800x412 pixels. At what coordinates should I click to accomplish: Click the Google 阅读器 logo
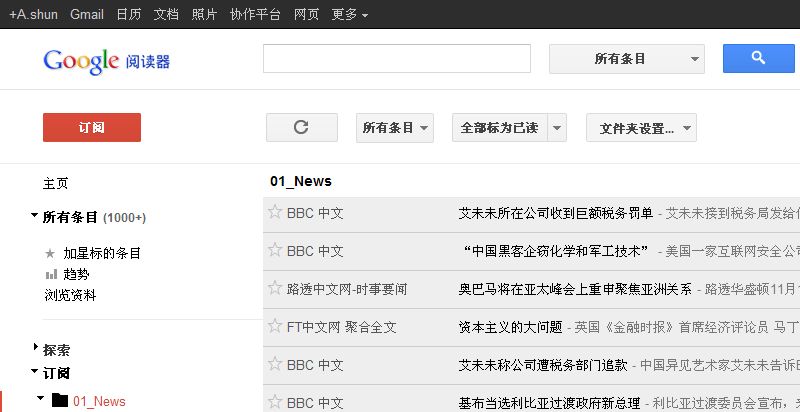[106, 62]
